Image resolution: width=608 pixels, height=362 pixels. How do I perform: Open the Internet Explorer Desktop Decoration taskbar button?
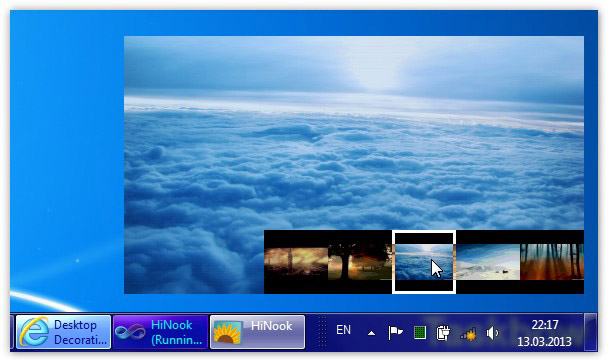point(64,332)
